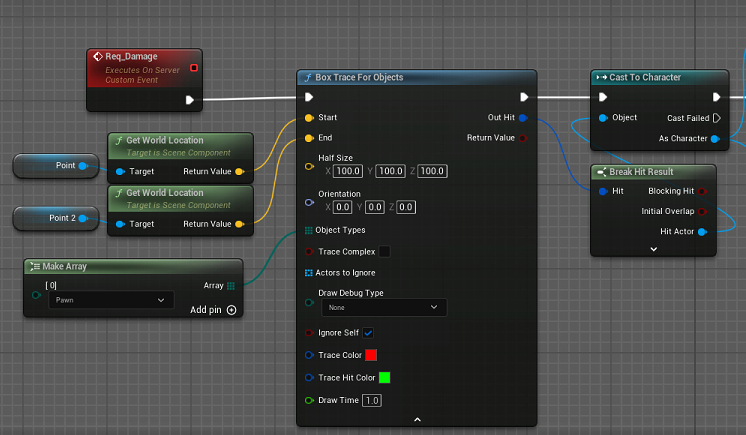
Task: Select the Point 2 variable node
Action: [x=56, y=218]
